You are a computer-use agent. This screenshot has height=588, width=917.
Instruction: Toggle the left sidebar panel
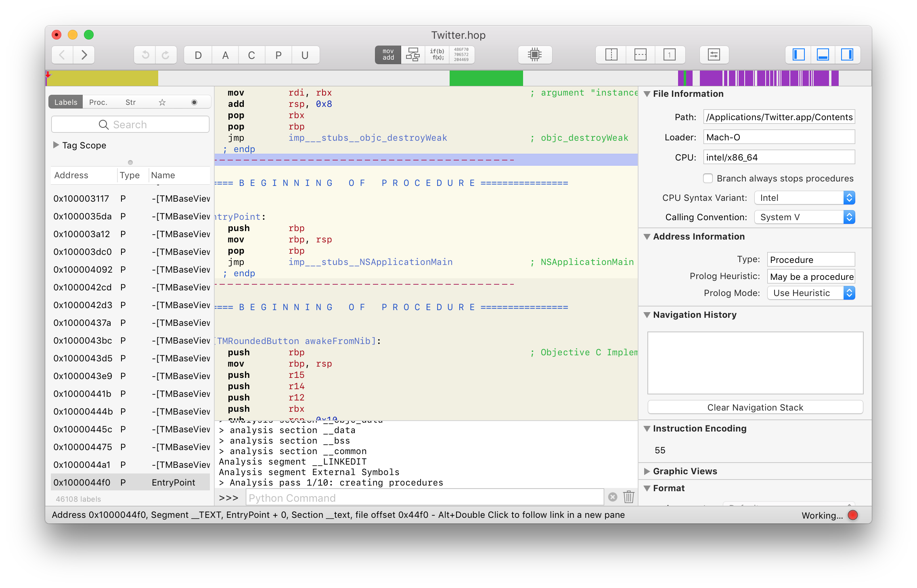pos(799,55)
